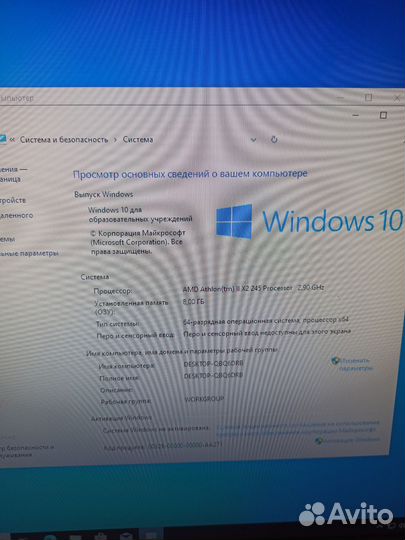Open Защита системы sidebar link
This screenshot has width=405, height=540.
click(x=7, y=239)
